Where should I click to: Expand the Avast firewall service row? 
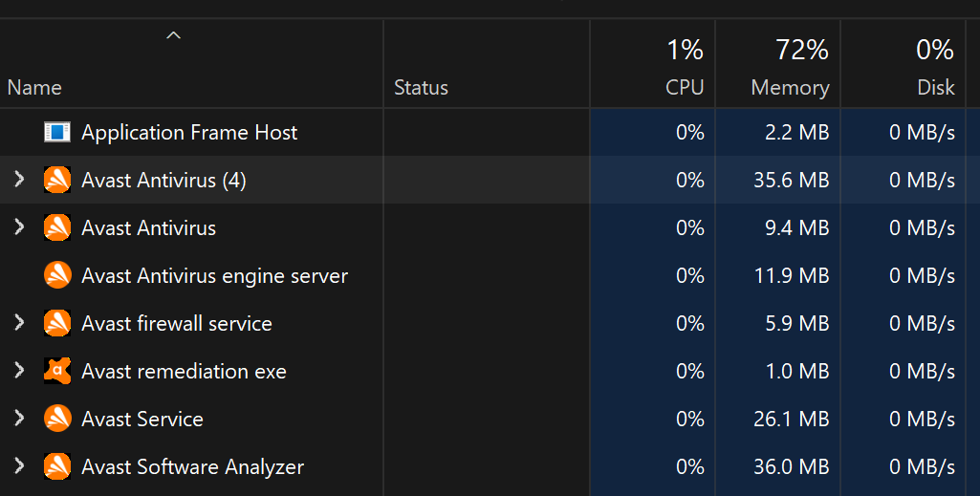[19, 323]
